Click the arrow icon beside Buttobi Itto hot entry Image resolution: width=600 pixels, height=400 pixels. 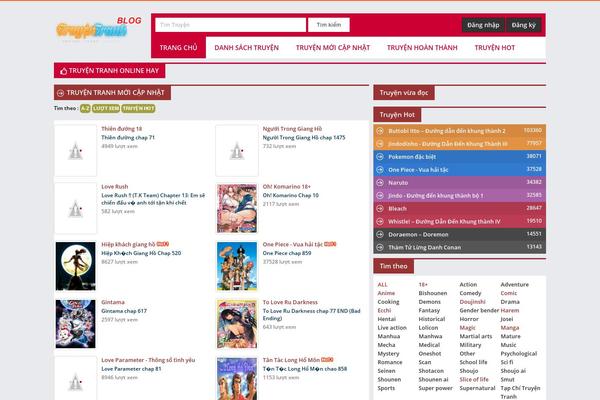380,131
